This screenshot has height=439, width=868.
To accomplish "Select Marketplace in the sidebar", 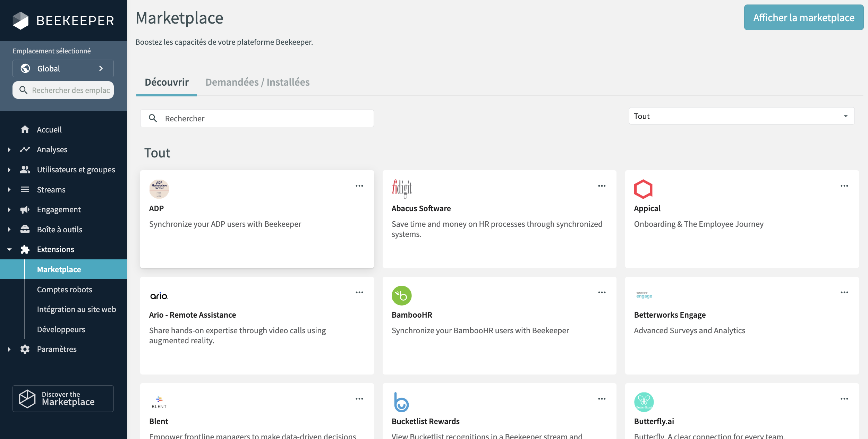I will pyautogui.click(x=63, y=269).
